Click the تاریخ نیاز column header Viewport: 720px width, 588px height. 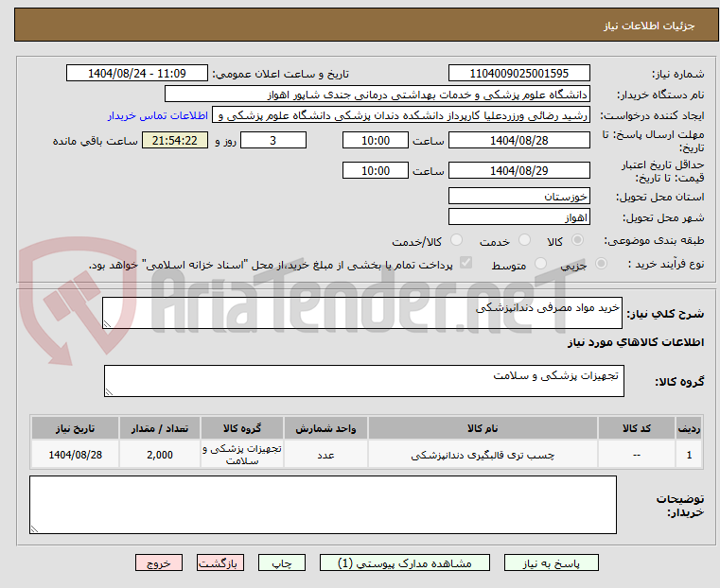coord(76,428)
